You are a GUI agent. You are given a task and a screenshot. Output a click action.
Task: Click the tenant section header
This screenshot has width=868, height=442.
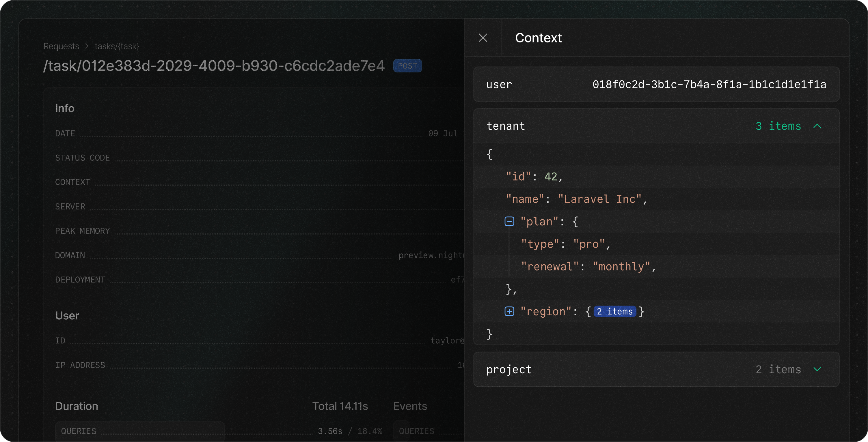505,126
